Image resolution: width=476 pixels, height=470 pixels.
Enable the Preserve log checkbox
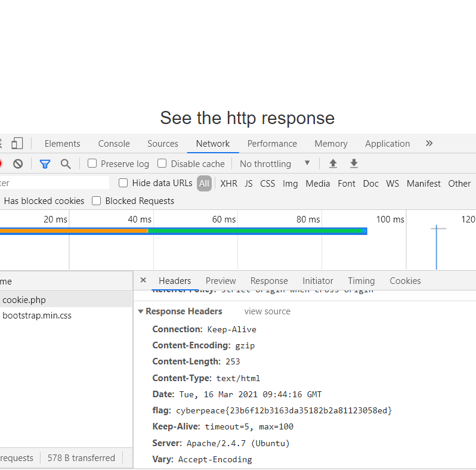(92, 163)
